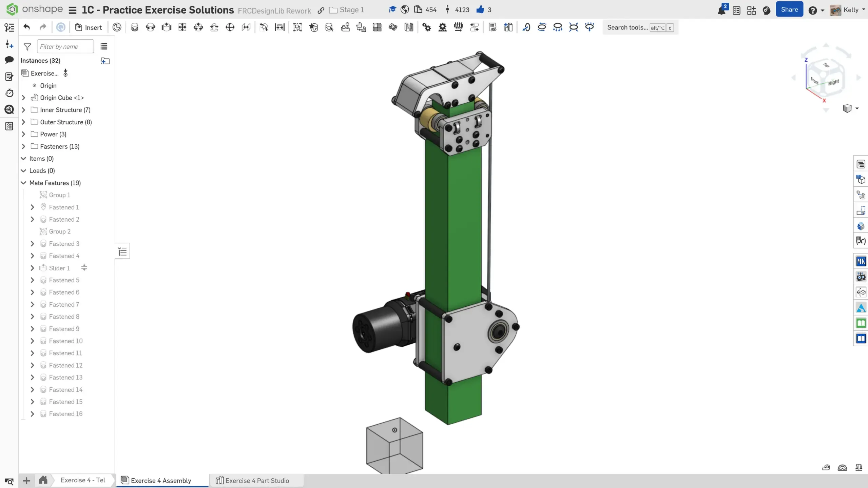Select the Fastened mate tool
This screenshot has height=488, width=868.
click(135, 27)
